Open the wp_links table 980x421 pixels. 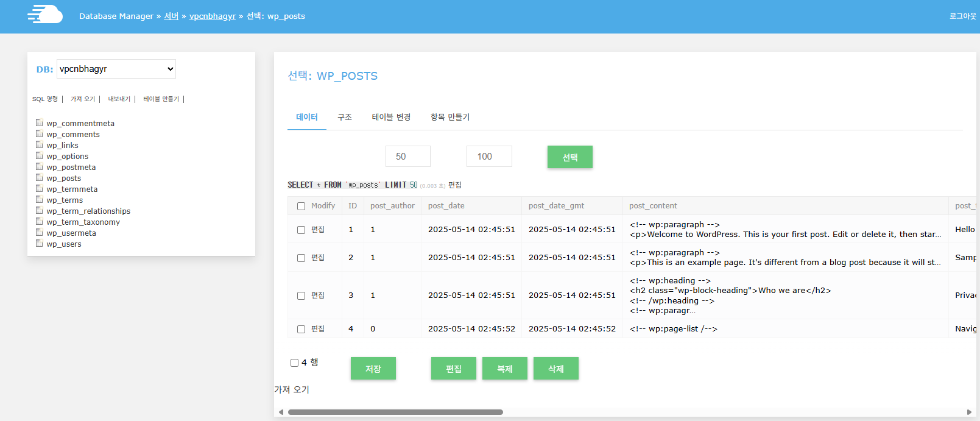(62, 146)
